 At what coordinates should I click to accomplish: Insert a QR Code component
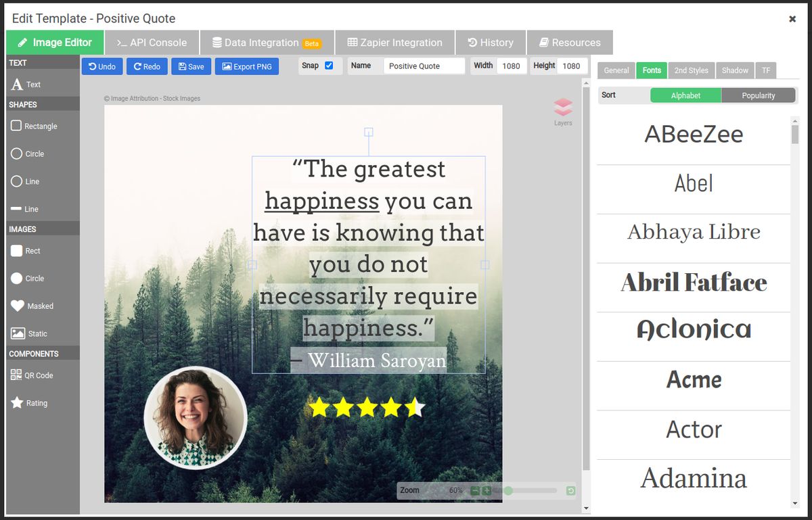coord(31,375)
